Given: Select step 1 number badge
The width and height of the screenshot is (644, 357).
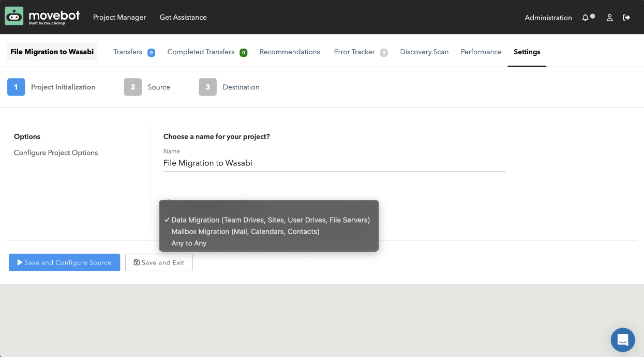Looking at the screenshot, I should [x=16, y=87].
